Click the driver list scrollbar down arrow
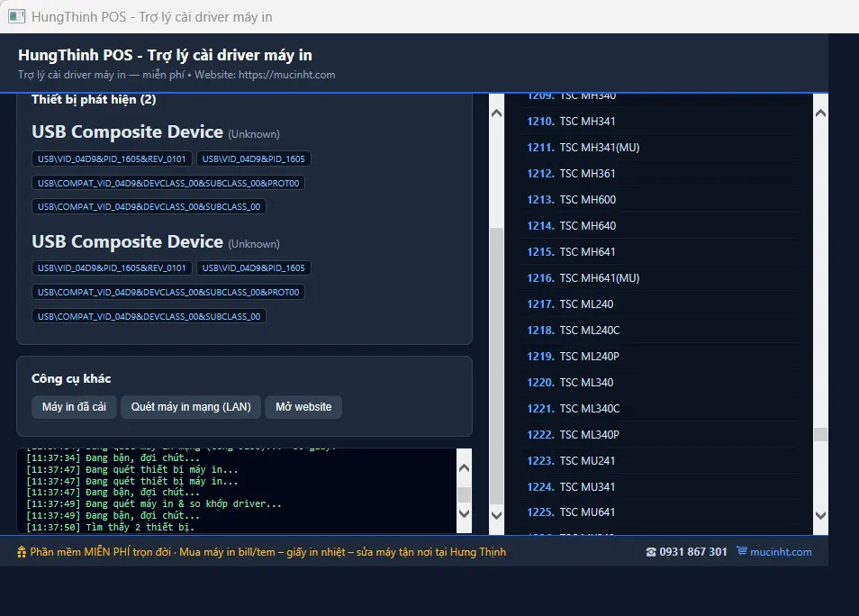859x616 pixels. [x=820, y=515]
